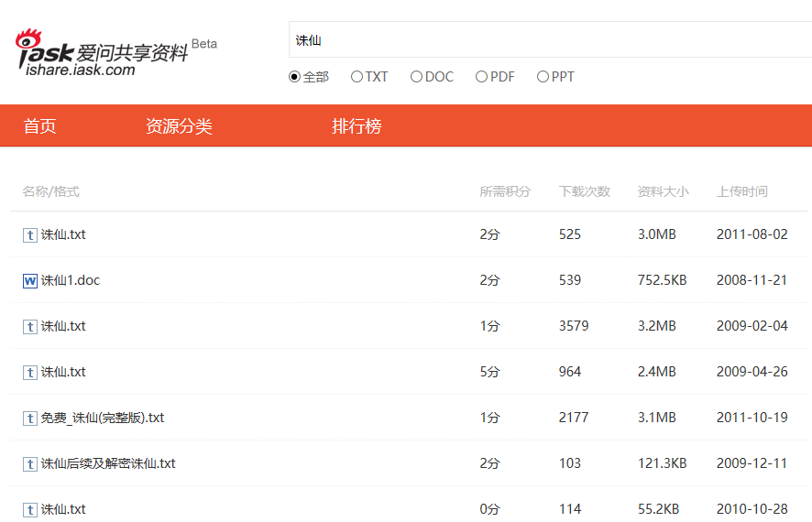Image resolution: width=812 pixels, height=522 pixels.
Task: Click the 5分 points value
Action: [x=490, y=372]
